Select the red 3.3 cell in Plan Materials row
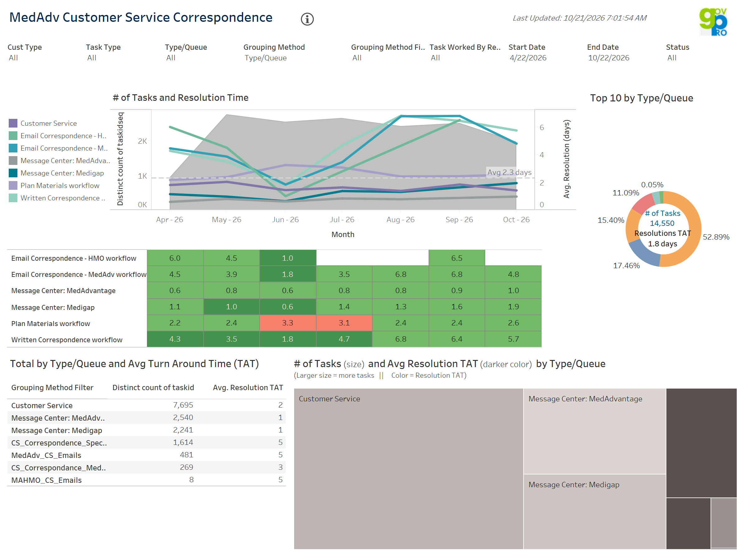 click(x=288, y=323)
